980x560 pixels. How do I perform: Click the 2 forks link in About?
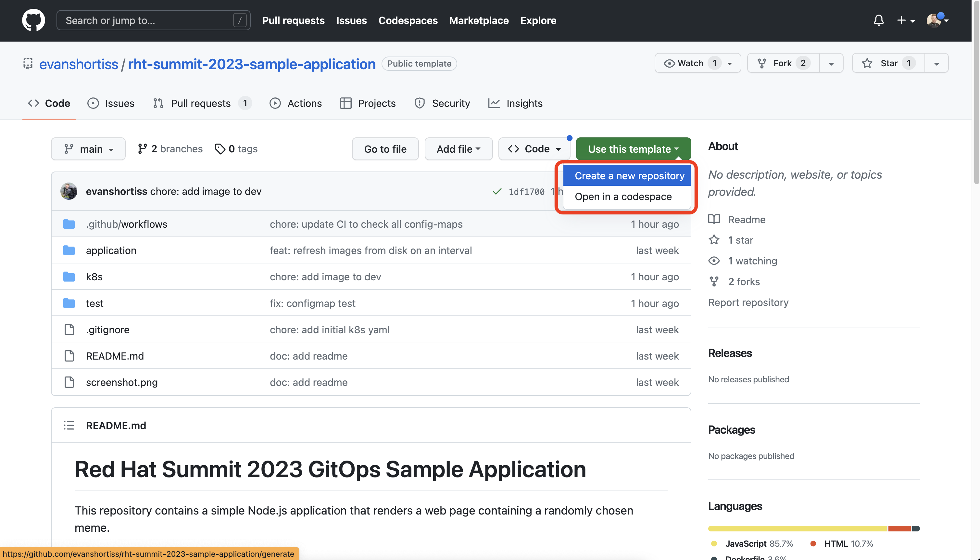[734, 282]
